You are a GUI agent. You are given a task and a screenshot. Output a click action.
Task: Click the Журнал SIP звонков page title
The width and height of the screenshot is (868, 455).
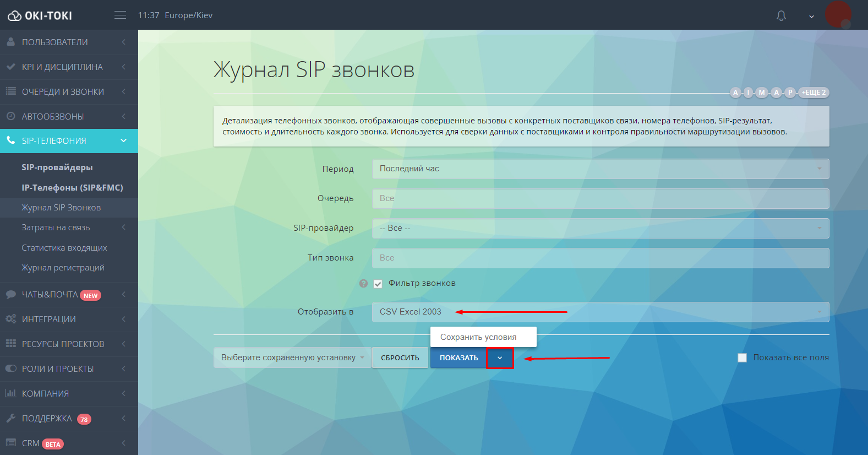(314, 70)
